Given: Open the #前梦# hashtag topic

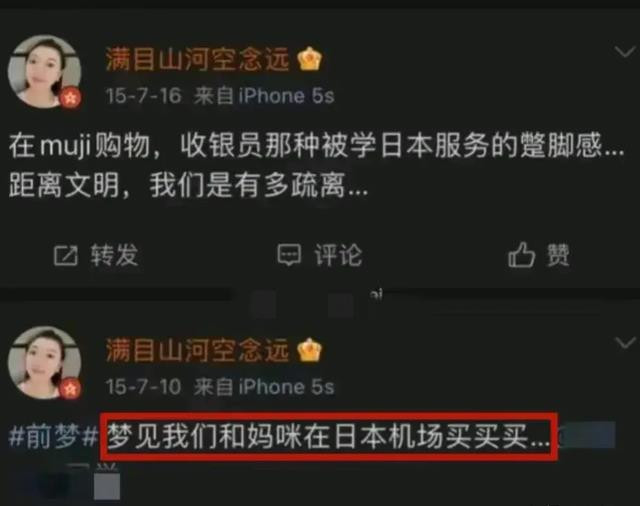Looking at the screenshot, I should (53, 437).
